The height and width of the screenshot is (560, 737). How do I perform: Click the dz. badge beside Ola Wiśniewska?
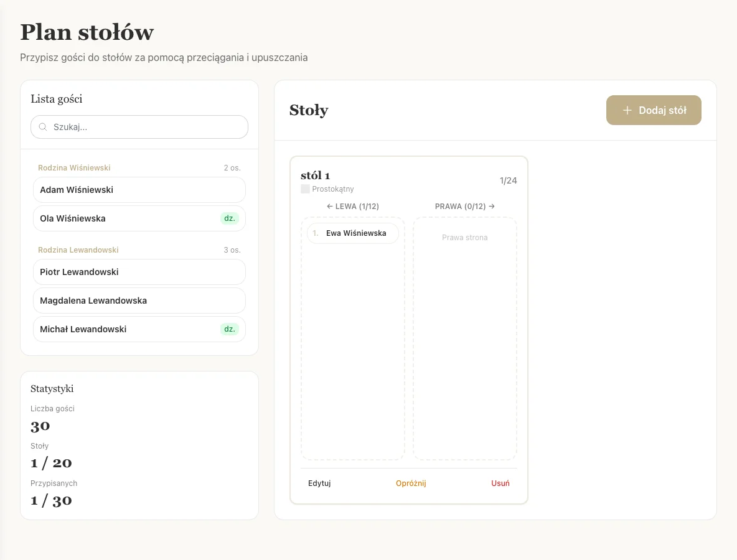coord(230,218)
